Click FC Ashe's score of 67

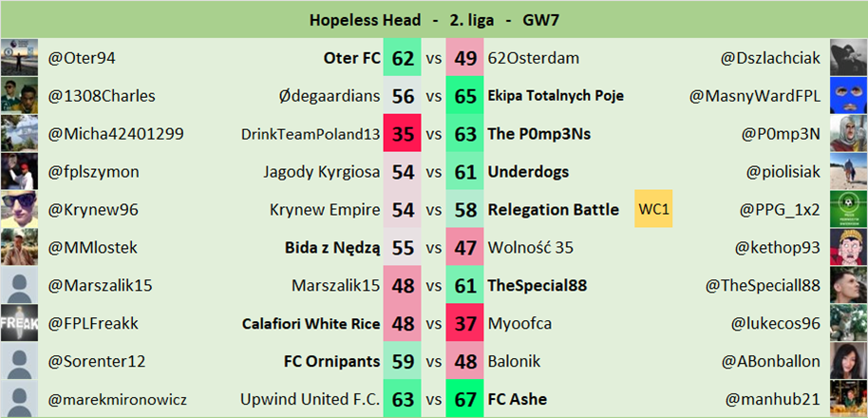coord(466,399)
